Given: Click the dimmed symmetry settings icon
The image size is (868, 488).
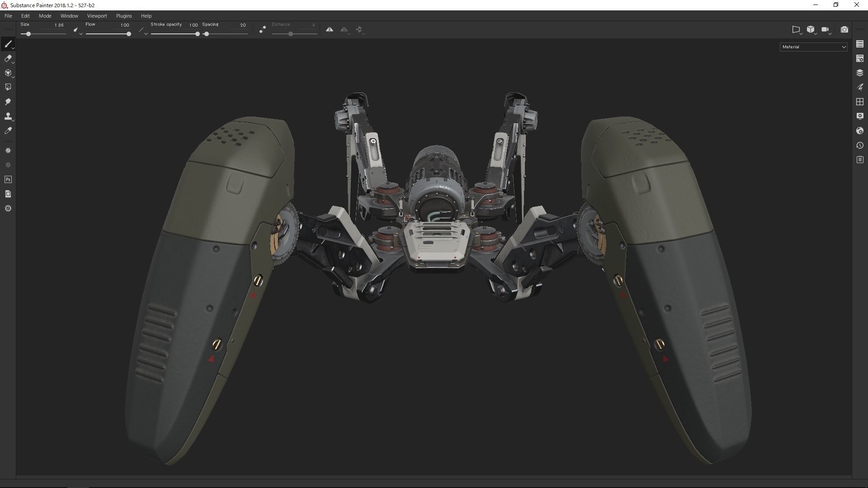Looking at the screenshot, I should [344, 29].
